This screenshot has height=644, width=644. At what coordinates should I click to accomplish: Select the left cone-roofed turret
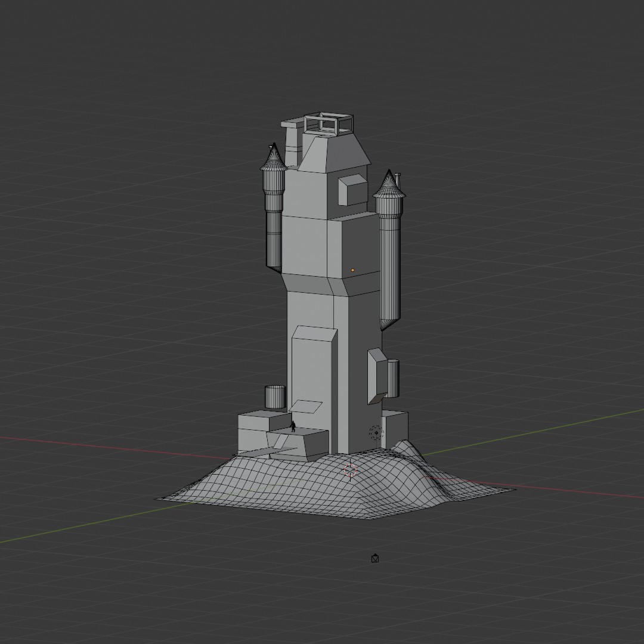click(x=274, y=208)
